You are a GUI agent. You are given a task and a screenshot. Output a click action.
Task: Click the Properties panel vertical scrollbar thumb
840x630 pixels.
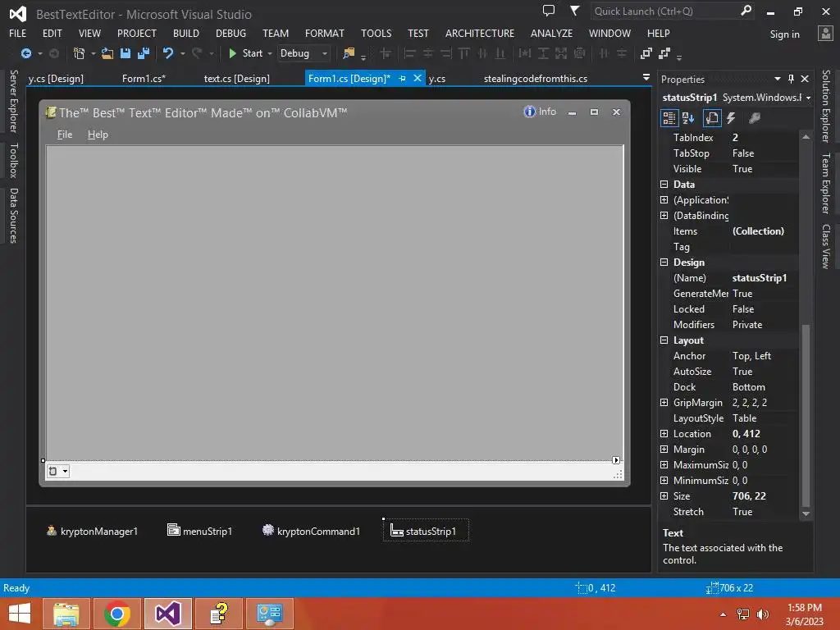[x=806, y=415]
